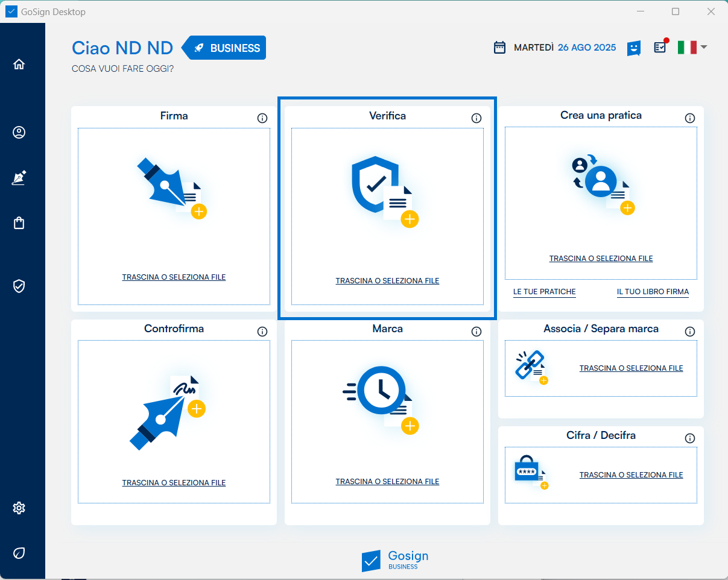Select the signature pen sidebar icon
This screenshot has height=580, width=728.
coord(19,178)
